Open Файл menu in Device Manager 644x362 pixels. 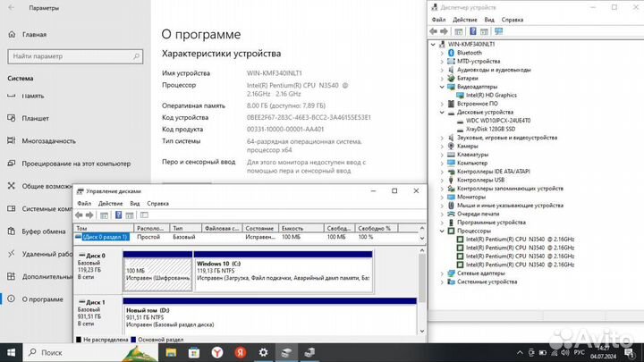[438, 20]
